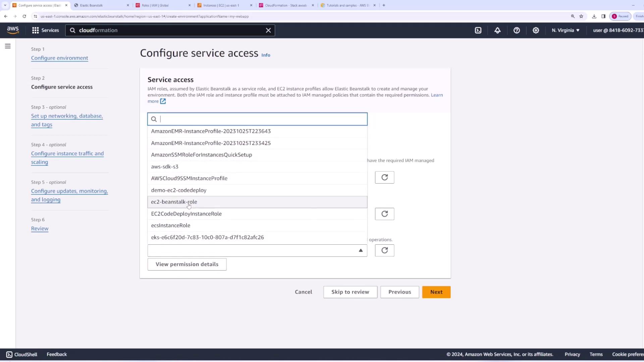Select ec2-beanstalk-role from the dropdown list
The image size is (644, 362).
click(x=174, y=202)
